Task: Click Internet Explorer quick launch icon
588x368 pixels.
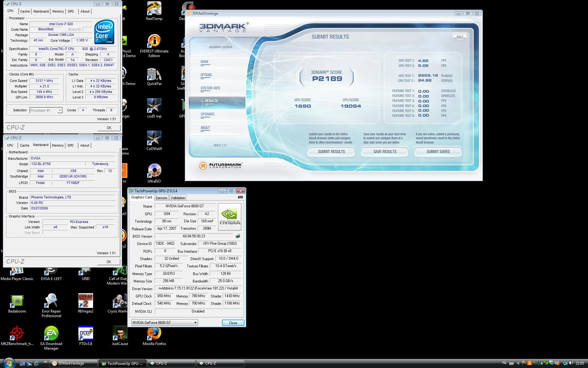Action: [36, 363]
